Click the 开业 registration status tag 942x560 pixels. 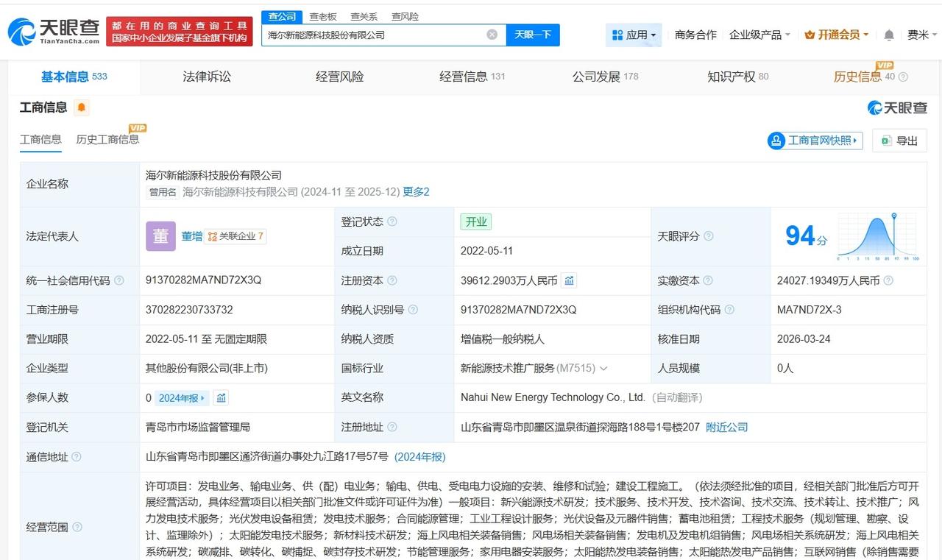click(475, 221)
